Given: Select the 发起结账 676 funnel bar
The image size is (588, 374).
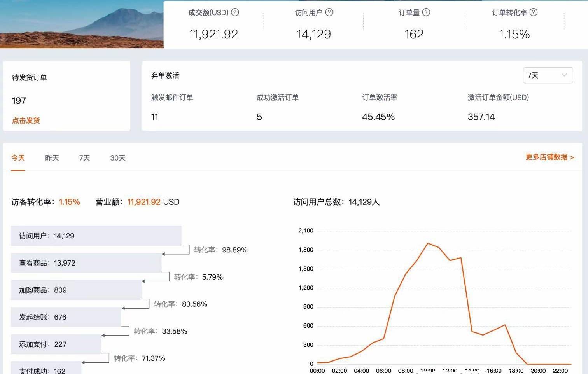Looking at the screenshot, I should tap(66, 317).
